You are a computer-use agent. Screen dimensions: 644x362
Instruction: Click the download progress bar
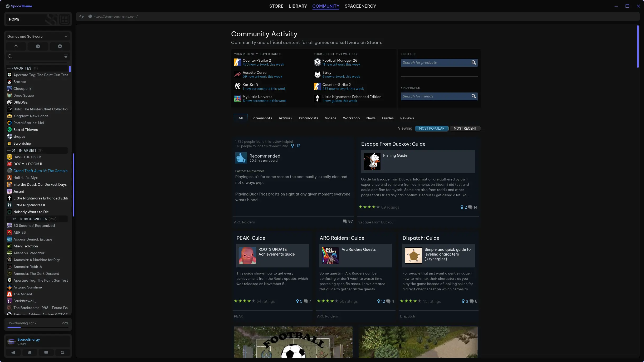38,327
